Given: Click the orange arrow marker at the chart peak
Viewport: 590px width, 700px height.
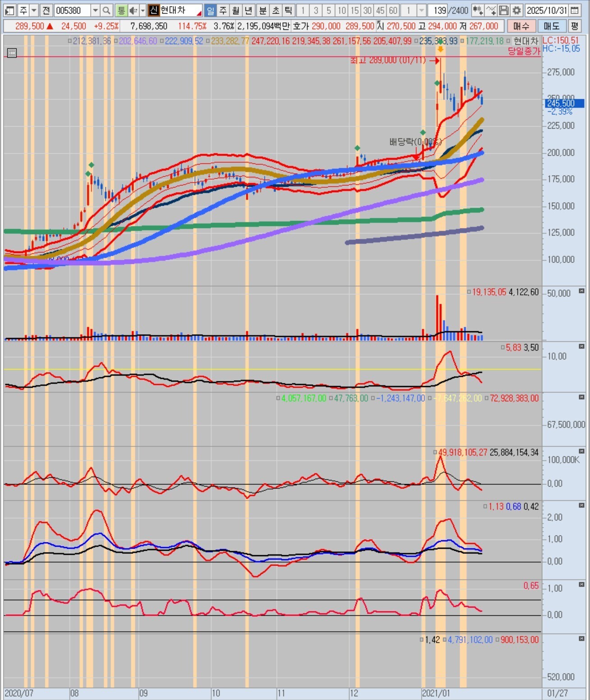Looking at the screenshot, I should [x=440, y=49].
